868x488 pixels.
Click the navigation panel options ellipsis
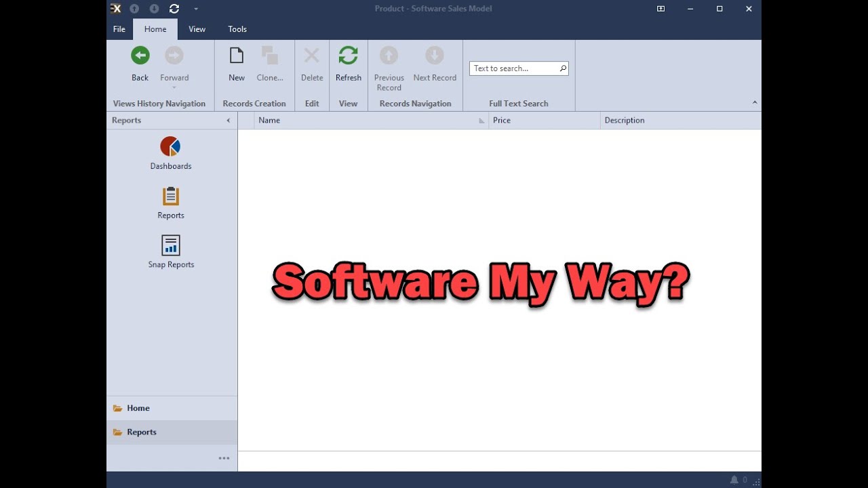tap(224, 458)
